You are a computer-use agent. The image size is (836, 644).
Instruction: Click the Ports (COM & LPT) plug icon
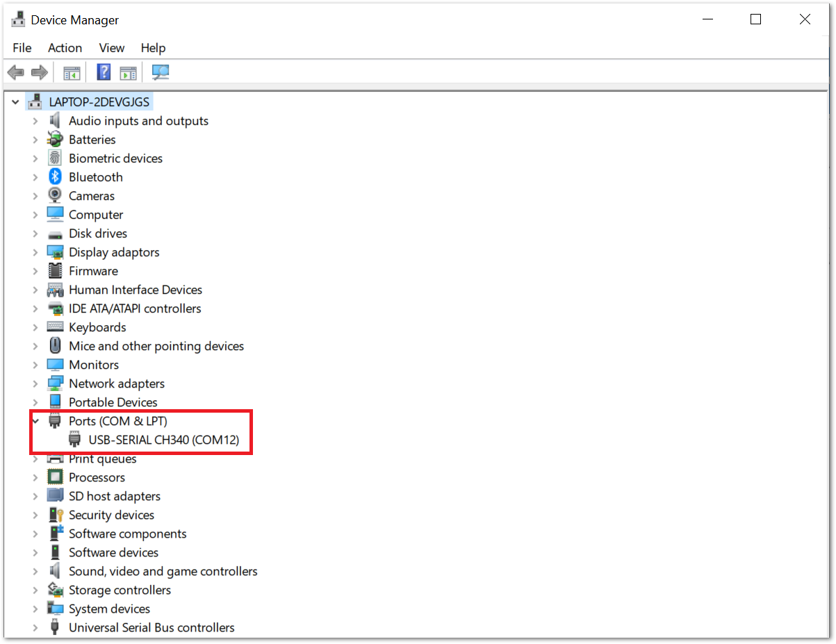point(55,421)
